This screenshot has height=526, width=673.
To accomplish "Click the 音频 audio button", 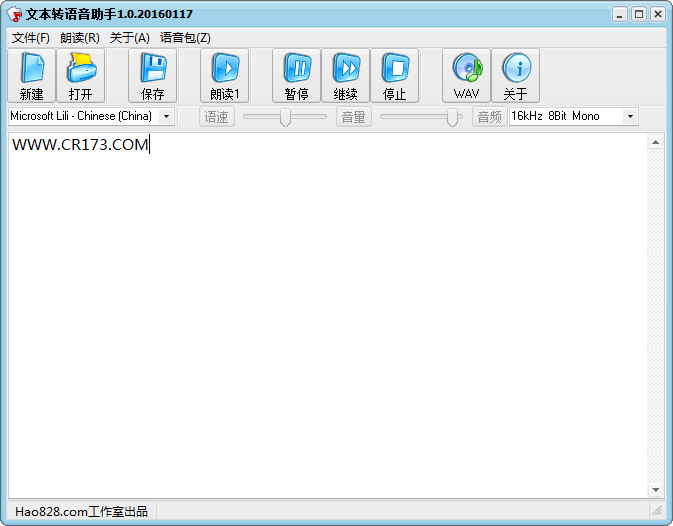I will tap(490, 117).
